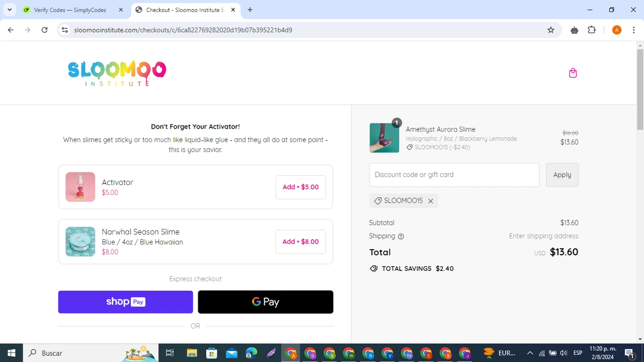644x362 pixels.
Task: Go forward in browser history
Action: tap(27, 30)
